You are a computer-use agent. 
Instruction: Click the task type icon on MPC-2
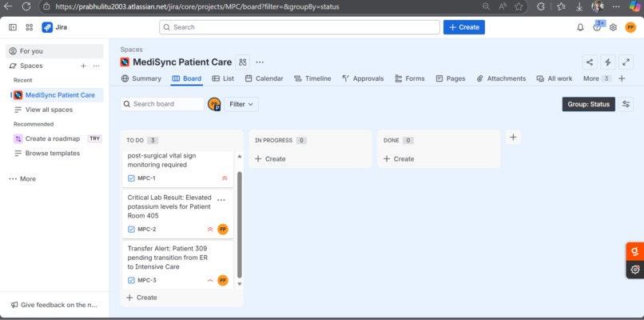(131, 229)
